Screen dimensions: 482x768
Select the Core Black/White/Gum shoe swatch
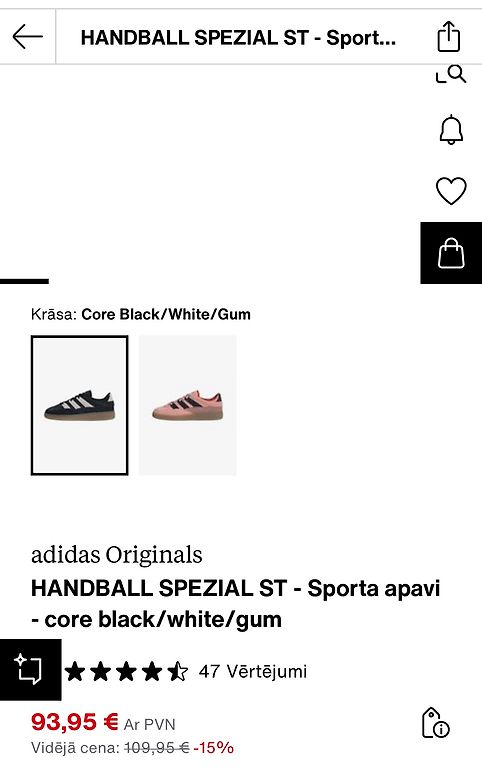[79, 405]
